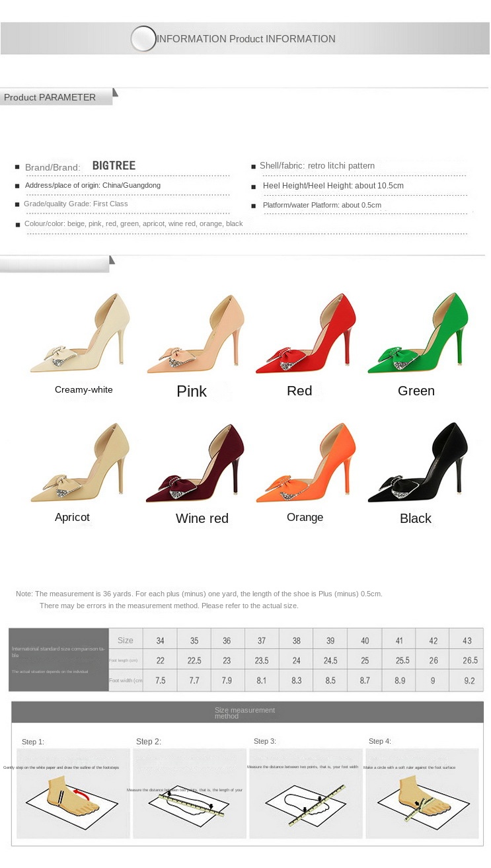This screenshot has height=868, width=491.
Task: Click the Step 4 soft ruler illustration
Action: [x=422, y=793]
